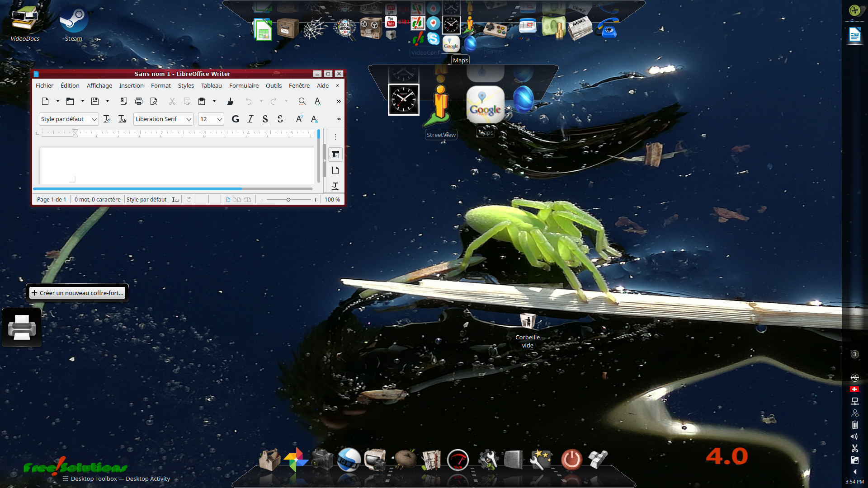This screenshot has width=868, height=488.
Task: Click the Export as PDF icon
Action: pos(123,101)
